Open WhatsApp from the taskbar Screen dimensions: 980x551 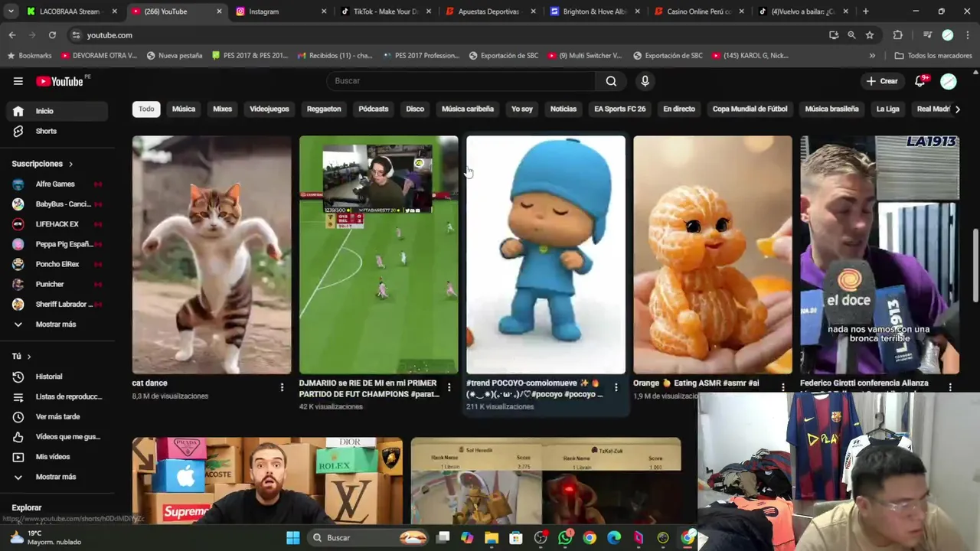[x=565, y=538]
